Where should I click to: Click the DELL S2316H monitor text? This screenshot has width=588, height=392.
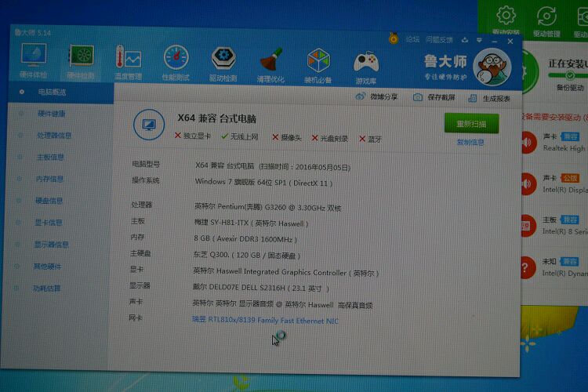tap(260, 288)
